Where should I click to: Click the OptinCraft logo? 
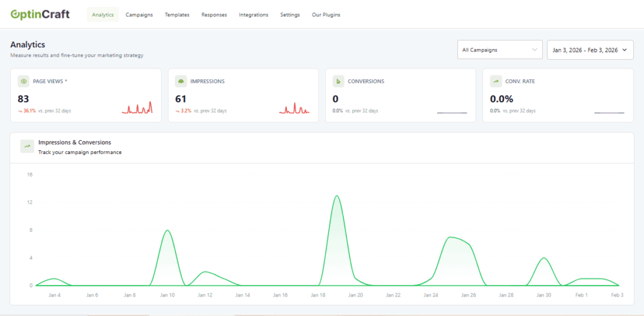(x=40, y=14)
